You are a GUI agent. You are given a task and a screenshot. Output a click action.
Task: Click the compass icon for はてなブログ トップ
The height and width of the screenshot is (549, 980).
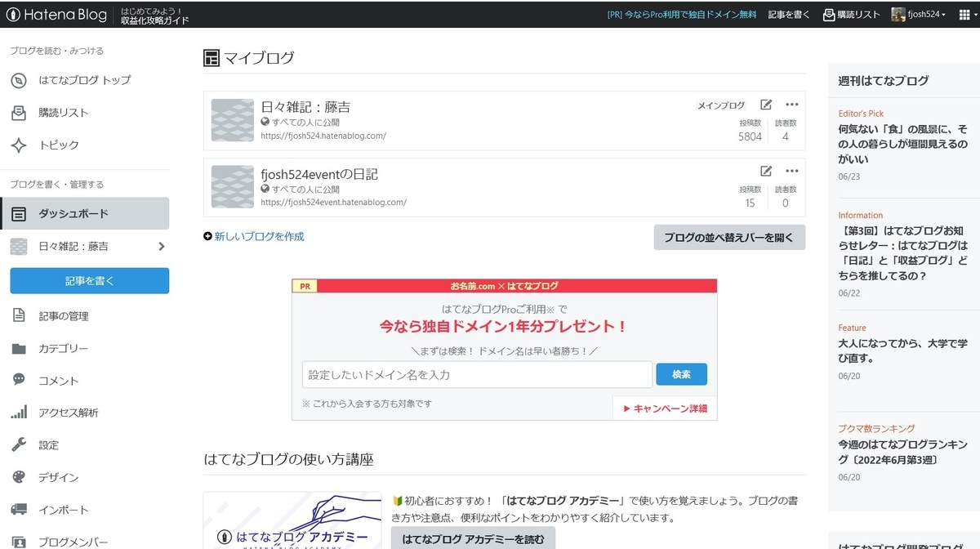pyautogui.click(x=19, y=80)
